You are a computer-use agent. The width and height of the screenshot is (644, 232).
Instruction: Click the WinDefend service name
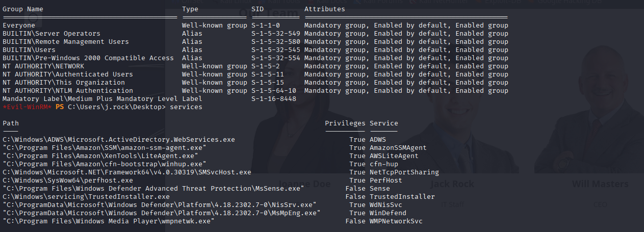coord(388,213)
